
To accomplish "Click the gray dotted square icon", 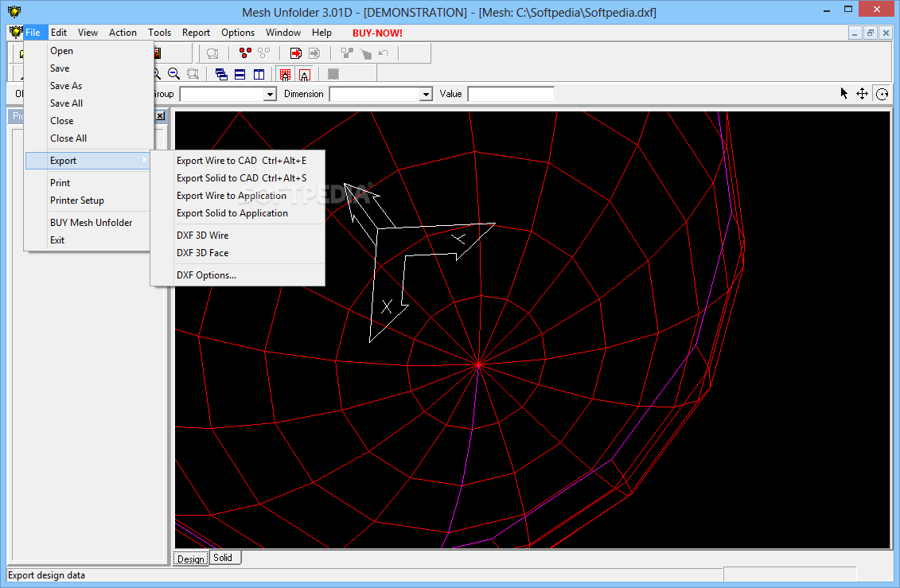I will (x=333, y=74).
